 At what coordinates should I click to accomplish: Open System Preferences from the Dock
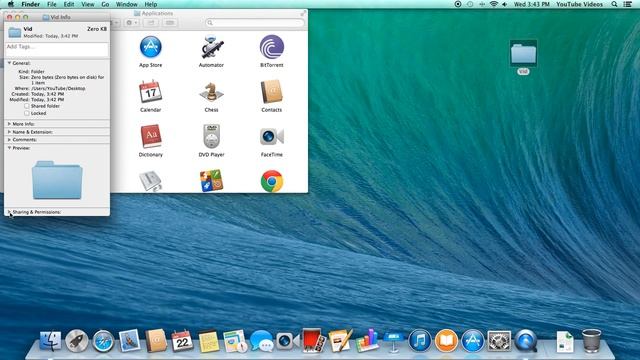pyautogui.click(x=499, y=341)
